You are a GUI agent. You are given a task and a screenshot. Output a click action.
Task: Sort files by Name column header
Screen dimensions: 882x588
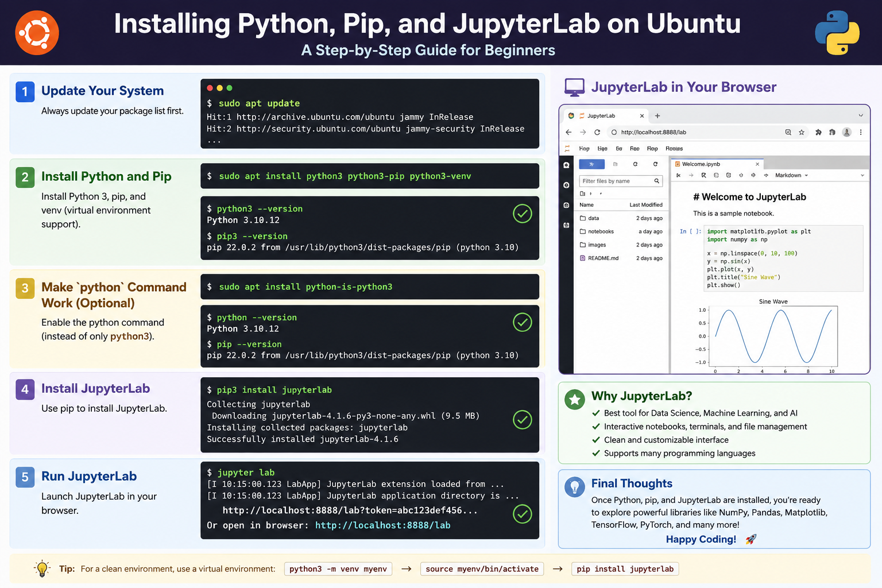(x=586, y=205)
